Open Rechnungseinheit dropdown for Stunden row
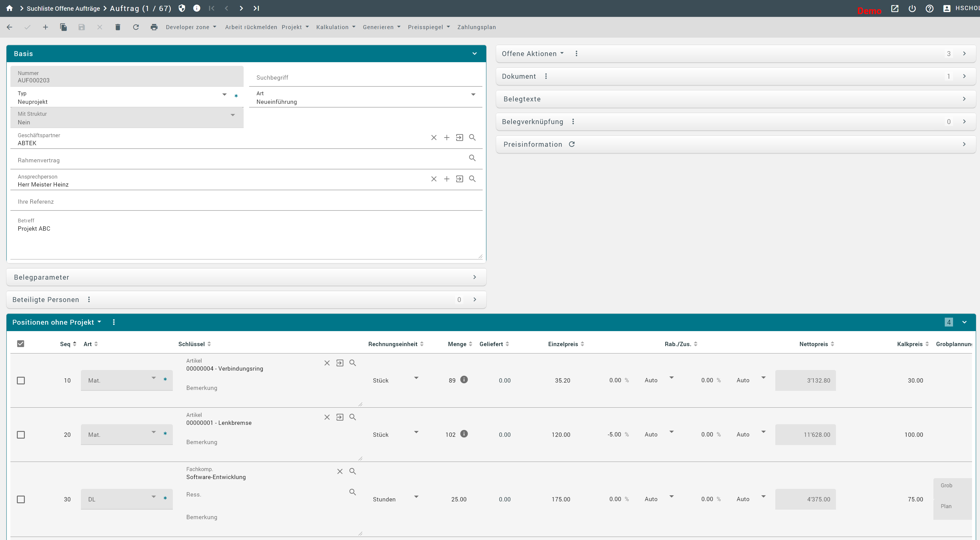 point(416,497)
